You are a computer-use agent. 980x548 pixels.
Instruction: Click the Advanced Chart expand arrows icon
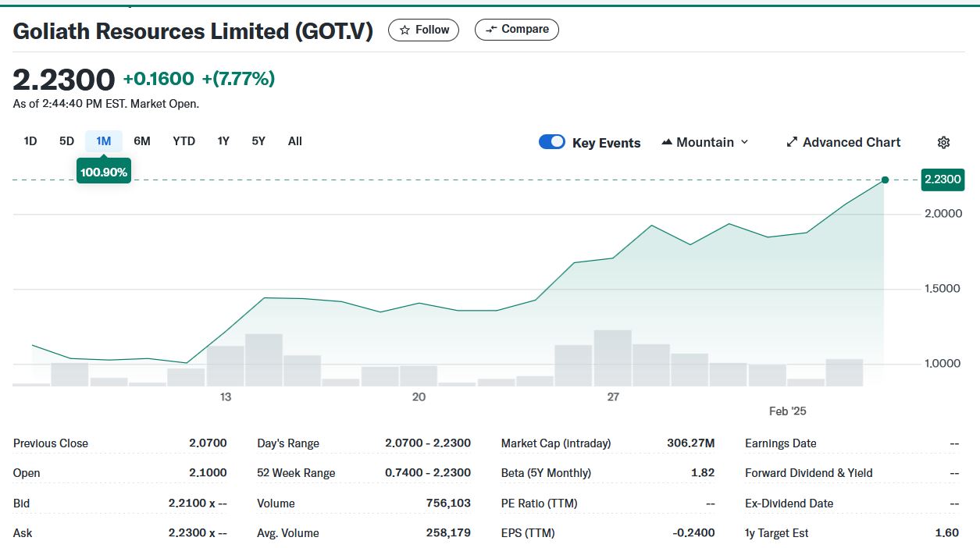pyautogui.click(x=792, y=142)
